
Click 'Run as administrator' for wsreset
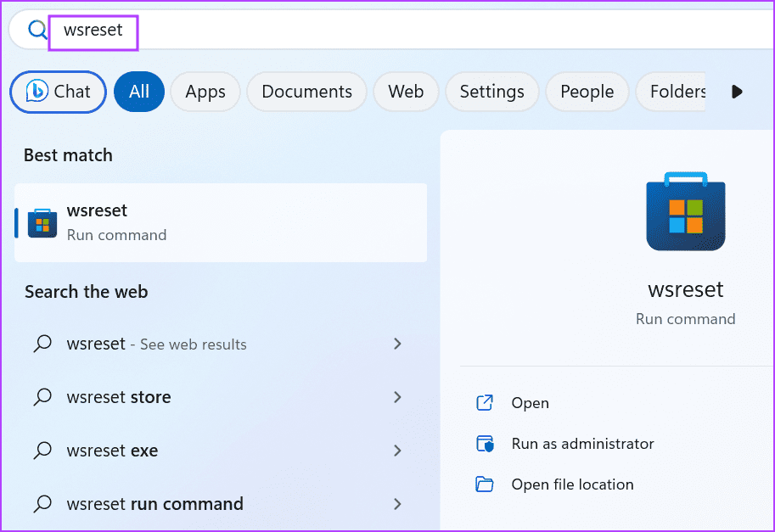coord(582,443)
